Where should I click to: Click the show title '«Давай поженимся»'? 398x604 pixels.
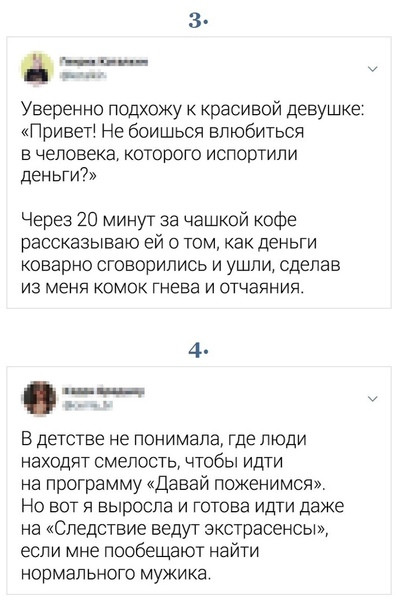coord(236,484)
